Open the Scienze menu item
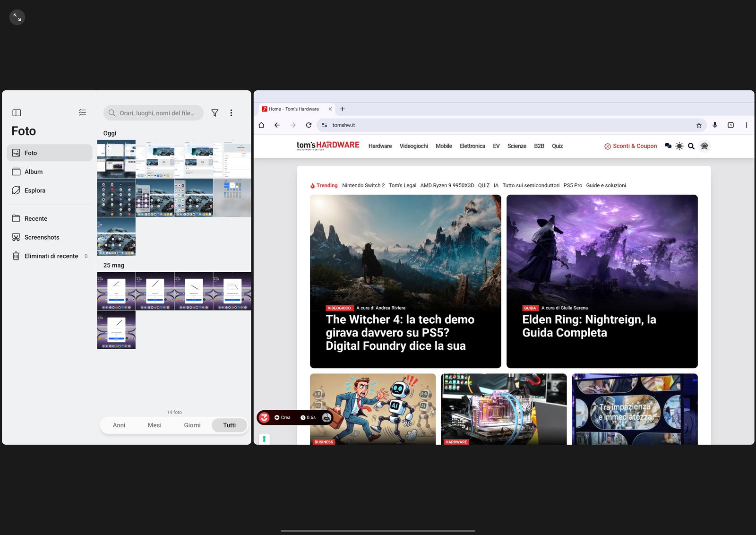756x535 pixels. pyautogui.click(x=517, y=146)
